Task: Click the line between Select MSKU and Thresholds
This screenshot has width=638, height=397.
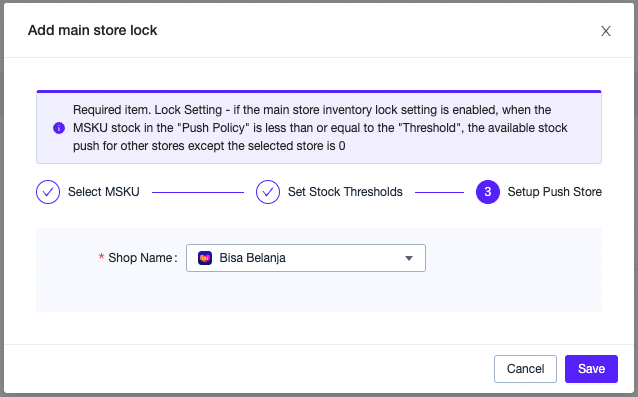Action: [198, 192]
